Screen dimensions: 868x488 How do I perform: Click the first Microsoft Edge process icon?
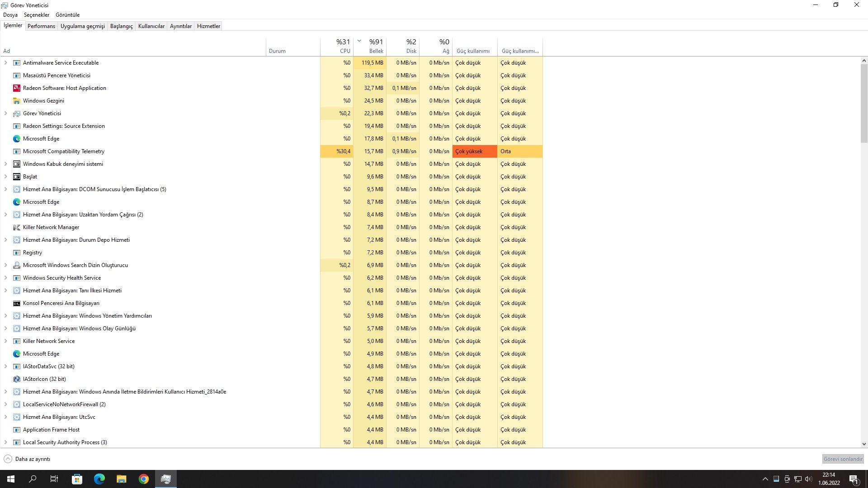pyautogui.click(x=17, y=139)
